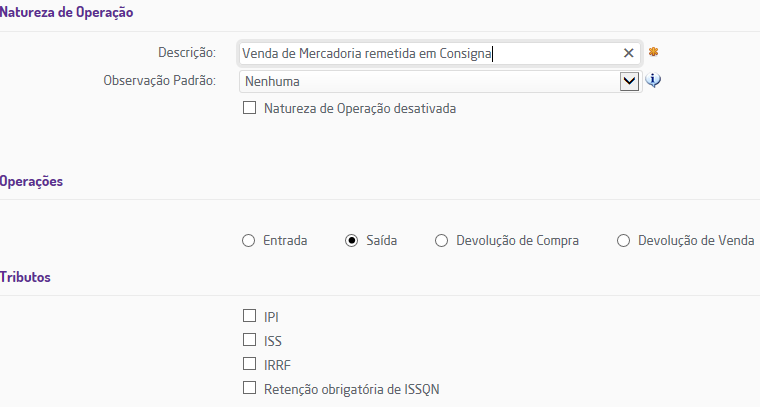Enable the IRRF checkbox
The width and height of the screenshot is (760, 407).
(250, 364)
